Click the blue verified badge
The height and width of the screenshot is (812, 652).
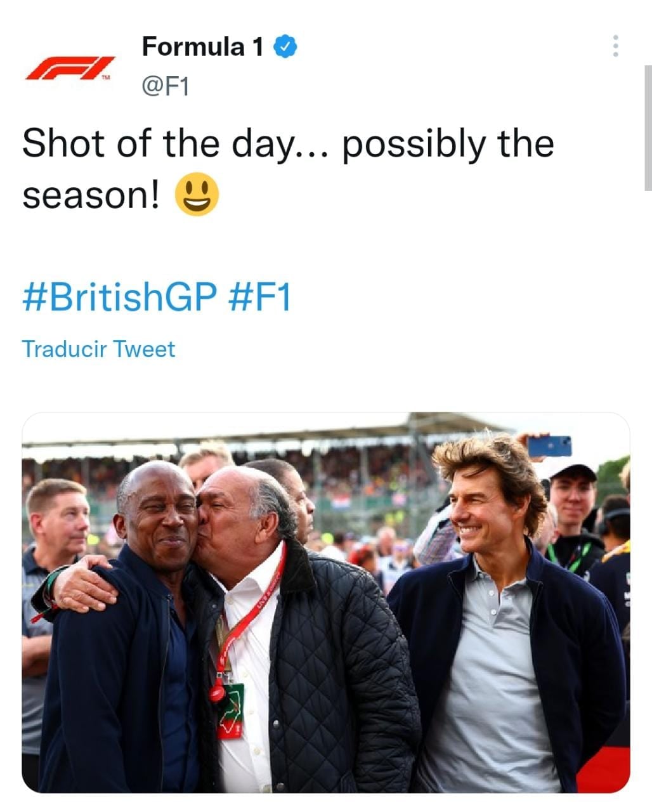[x=286, y=46]
